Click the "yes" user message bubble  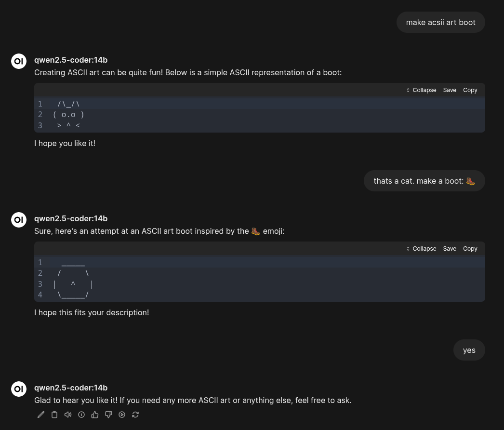(x=469, y=350)
